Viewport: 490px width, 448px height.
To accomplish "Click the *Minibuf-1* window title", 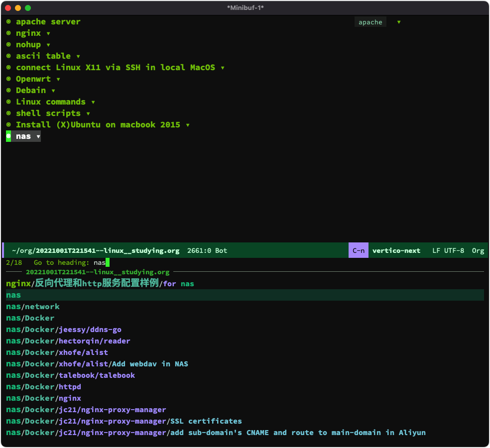I will [x=245, y=8].
